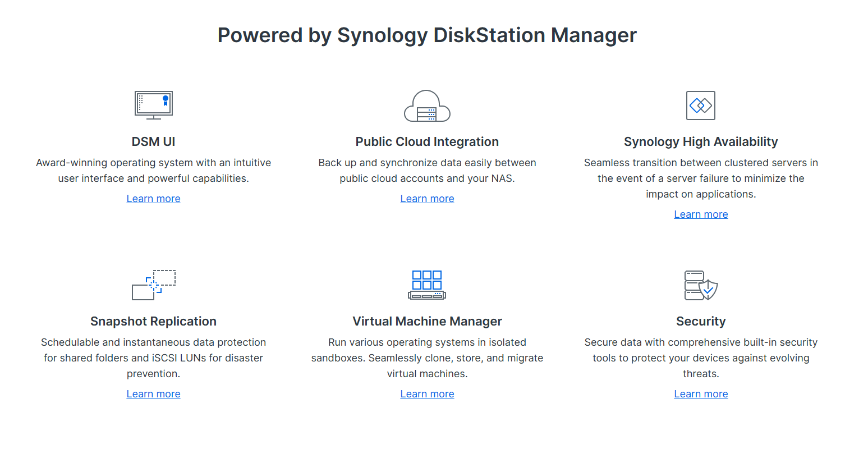Click the DSM UI monitor icon
This screenshot has width=868, height=449.
(154, 106)
